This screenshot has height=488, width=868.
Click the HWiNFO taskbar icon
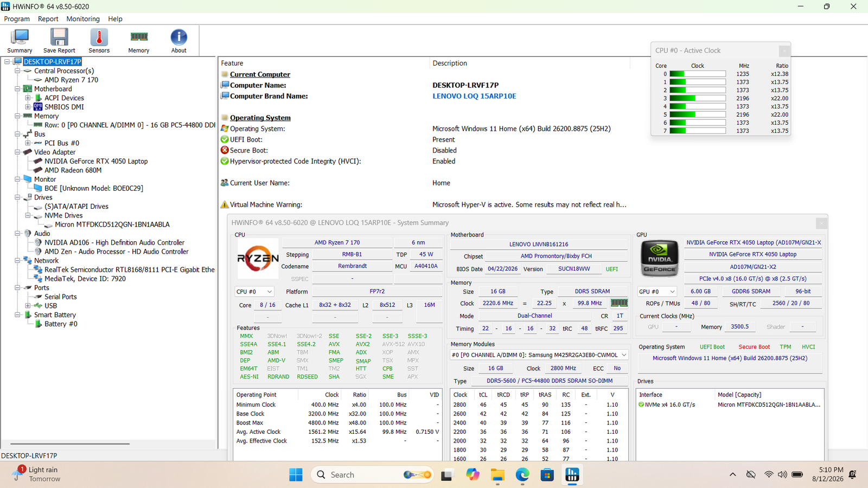tap(572, 475)
